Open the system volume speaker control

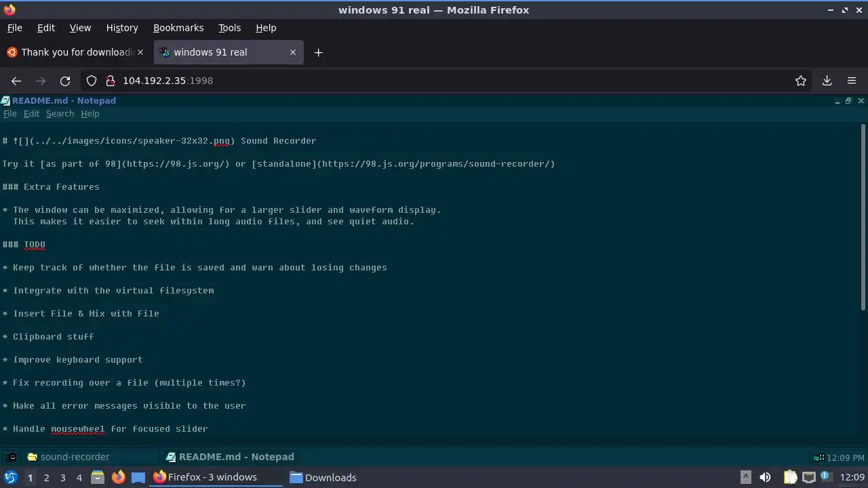point(765,477)
